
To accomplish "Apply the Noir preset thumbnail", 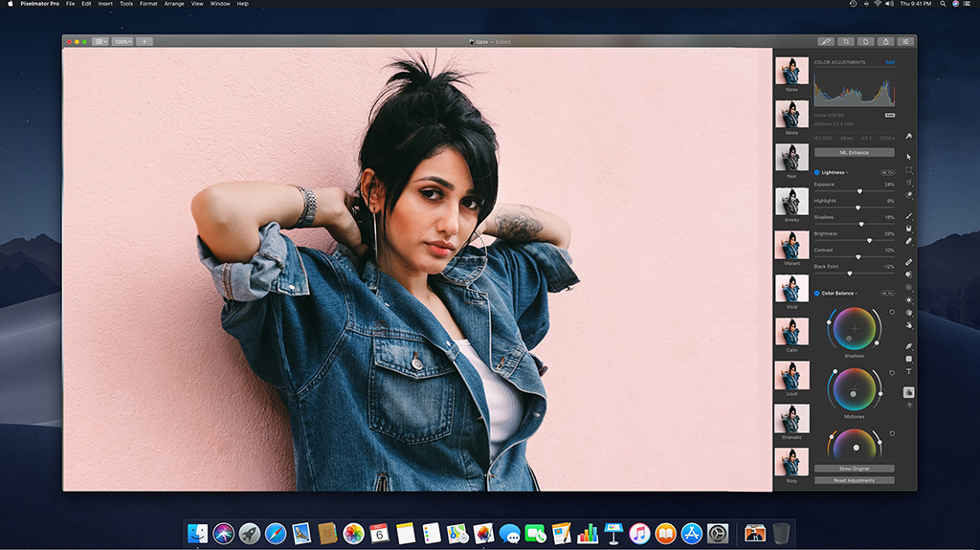I will tap(791, 158).
